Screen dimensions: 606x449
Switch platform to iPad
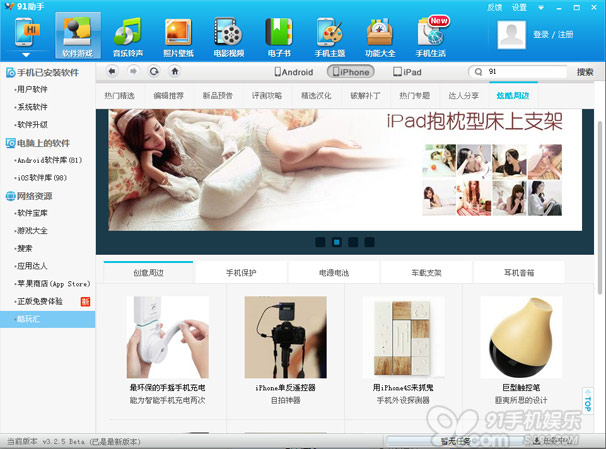click(x=407, y=72)
